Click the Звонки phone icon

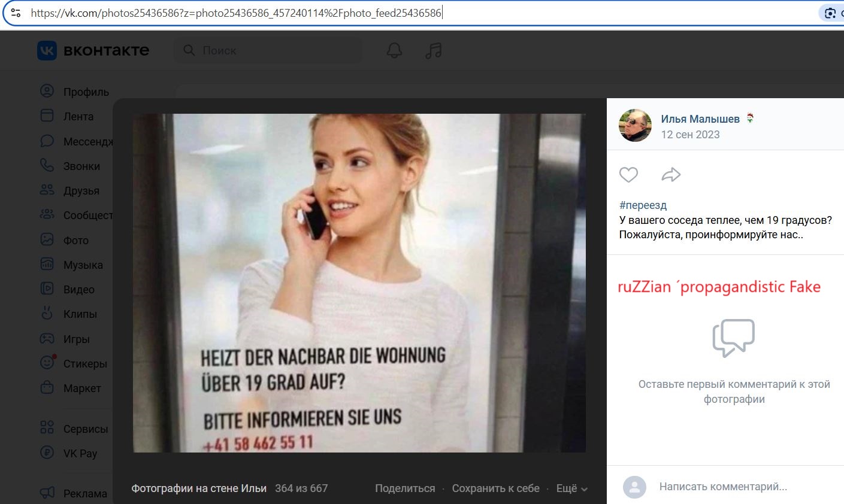pyautogui.click(x=47, y=166)
